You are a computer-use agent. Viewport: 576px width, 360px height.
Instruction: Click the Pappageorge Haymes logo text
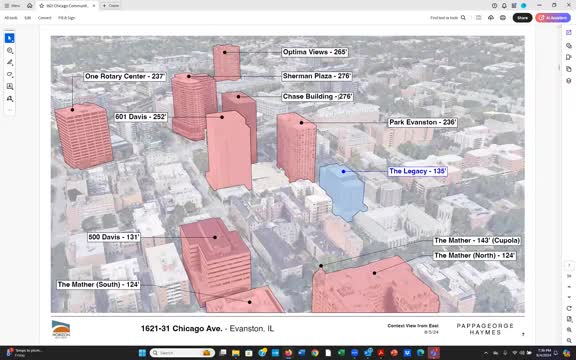click(485, 329)
